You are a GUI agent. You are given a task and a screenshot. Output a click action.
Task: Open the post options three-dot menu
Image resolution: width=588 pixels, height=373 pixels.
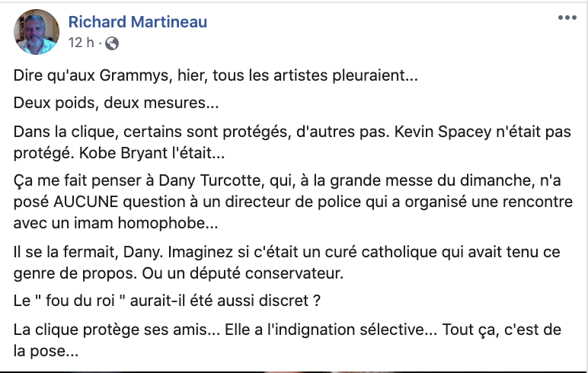pyautogui.click(x=567, y=18)
